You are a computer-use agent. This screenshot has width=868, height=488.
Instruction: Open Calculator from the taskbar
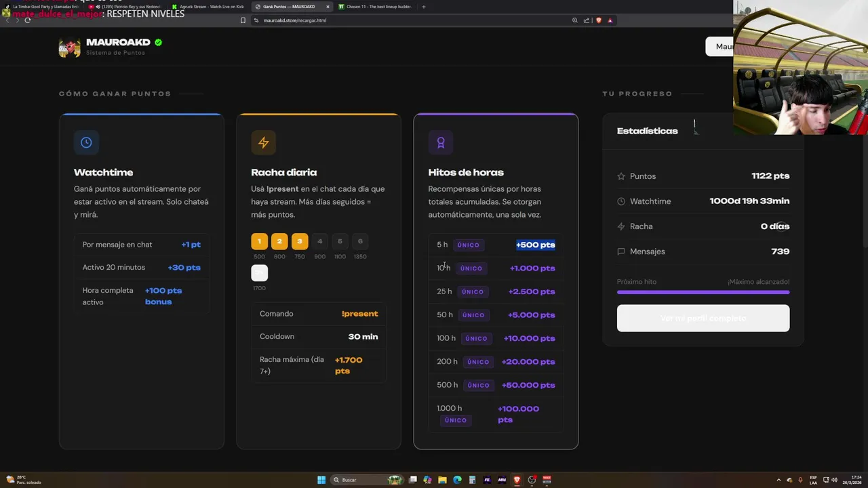pos(472,480)
